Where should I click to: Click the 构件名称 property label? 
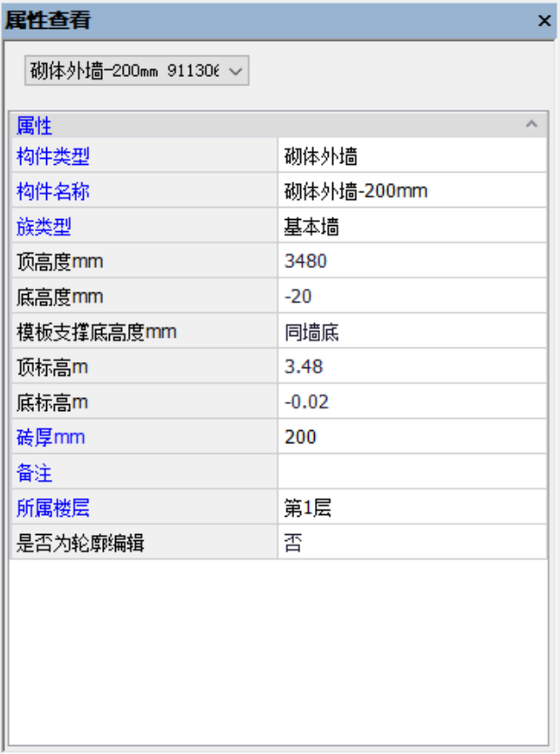point(53,191)
